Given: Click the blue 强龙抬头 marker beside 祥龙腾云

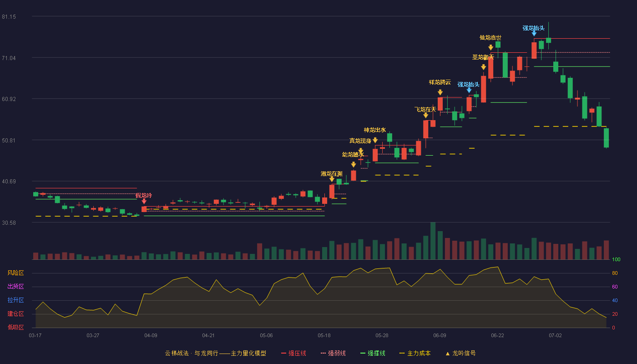Looking at the screenshot, I should point(469,91).
